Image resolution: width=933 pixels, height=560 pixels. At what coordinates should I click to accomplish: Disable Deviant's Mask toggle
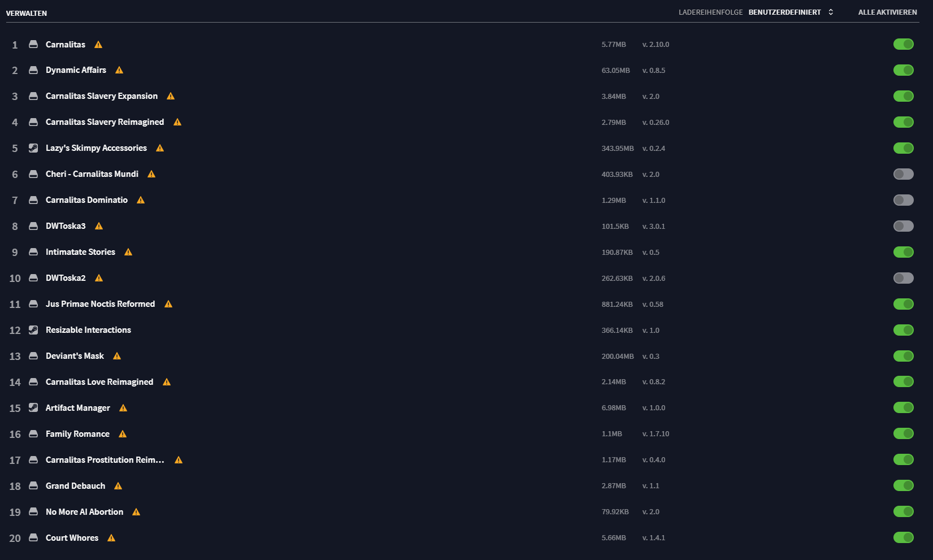903,356
